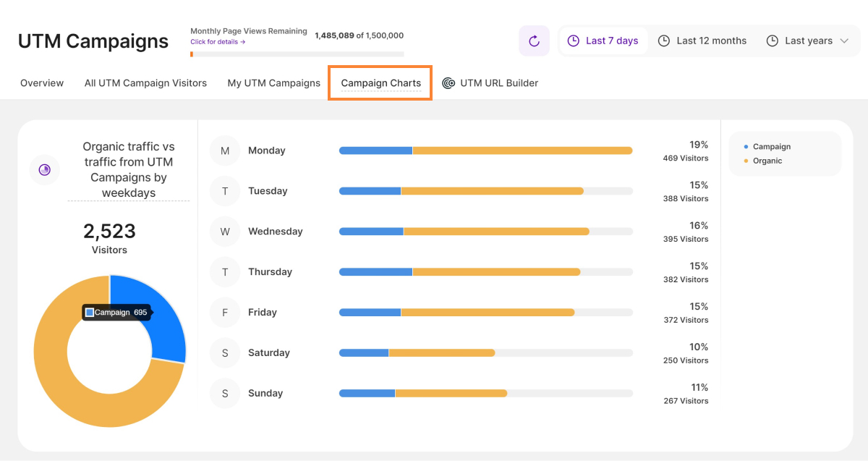Open the Last years chevron arrow
Viewport: 868px width, 461px height.
coord(844,41)
